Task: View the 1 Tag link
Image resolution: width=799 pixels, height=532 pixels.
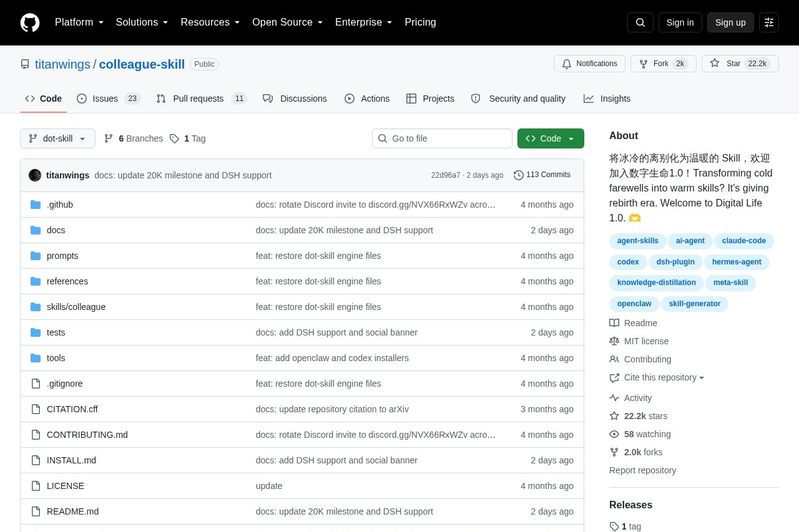Action: pos(187,138)
